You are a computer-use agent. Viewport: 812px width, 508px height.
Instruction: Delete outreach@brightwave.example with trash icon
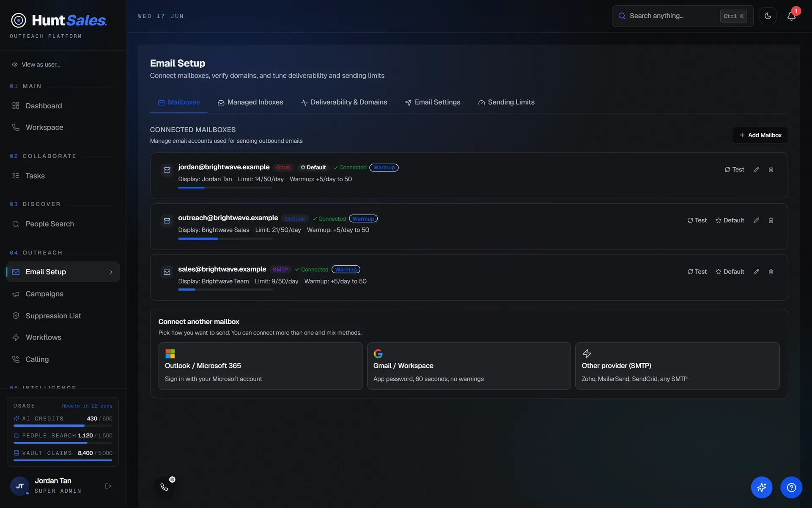[x=771, y=221]
